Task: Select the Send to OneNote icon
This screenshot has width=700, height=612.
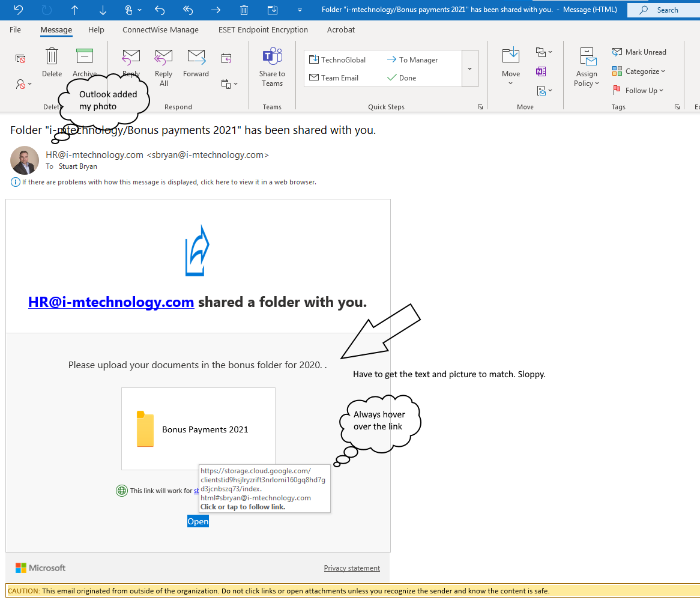Action: 541,71
